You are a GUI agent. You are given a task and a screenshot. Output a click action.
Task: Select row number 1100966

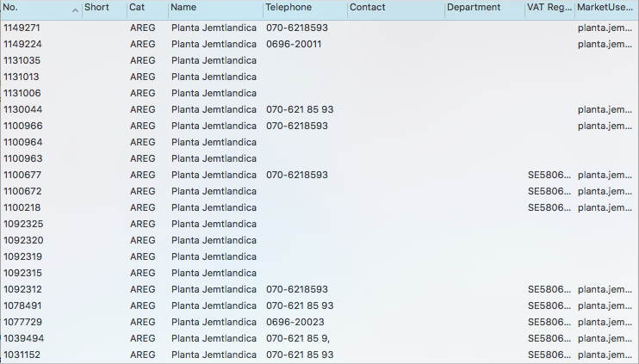[319, 126]
